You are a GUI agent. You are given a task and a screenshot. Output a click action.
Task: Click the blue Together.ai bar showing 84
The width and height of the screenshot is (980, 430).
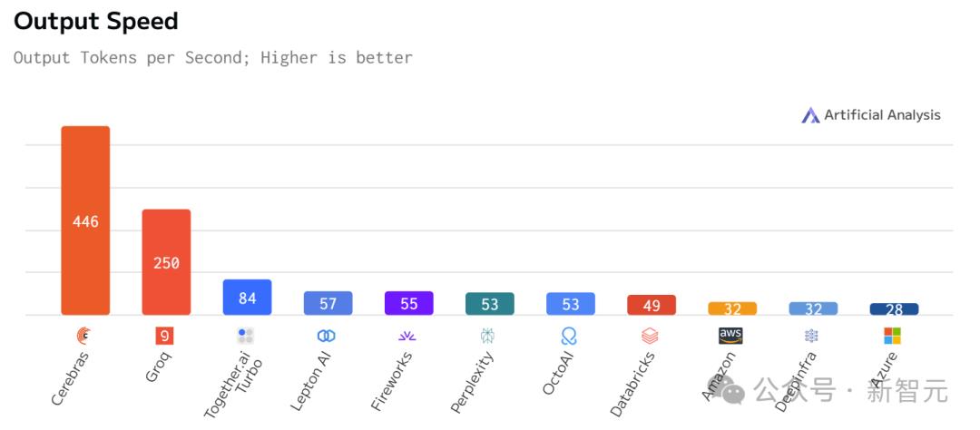tap(247, 298)
